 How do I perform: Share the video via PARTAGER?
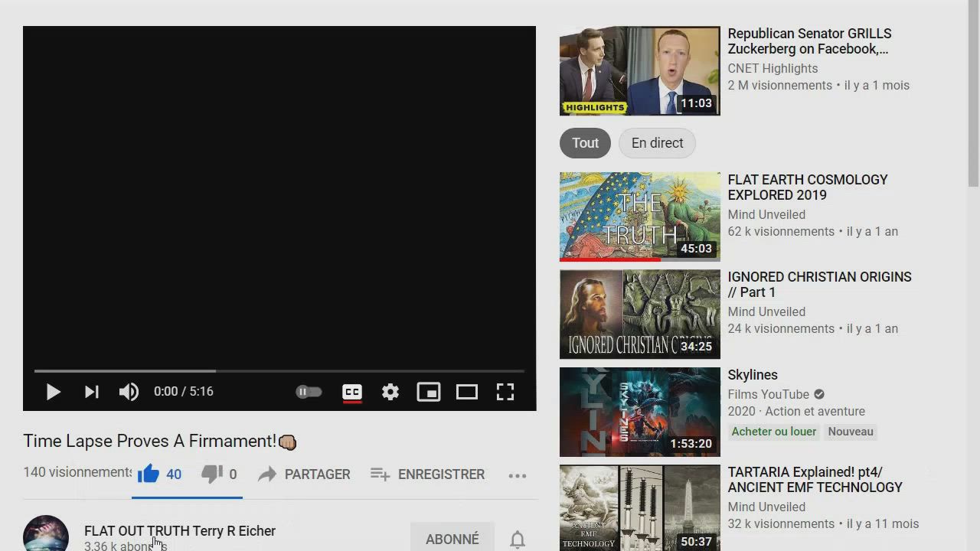[304, 474]
